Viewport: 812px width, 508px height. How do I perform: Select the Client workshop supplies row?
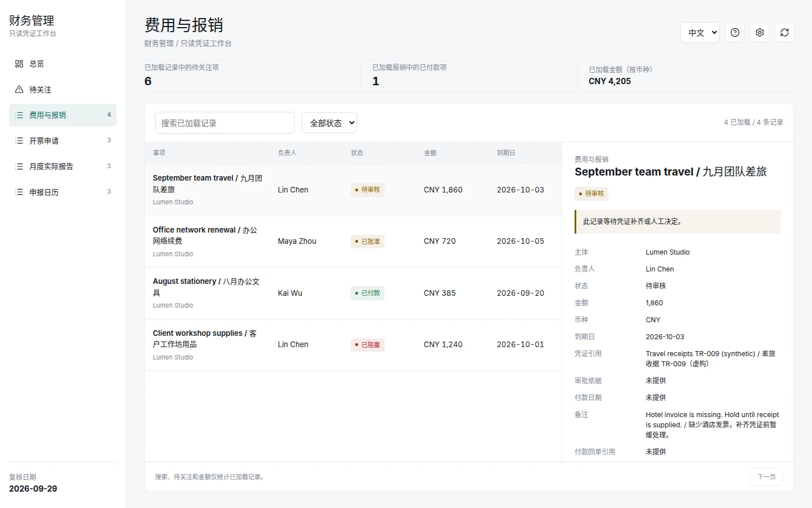point(354,345)
